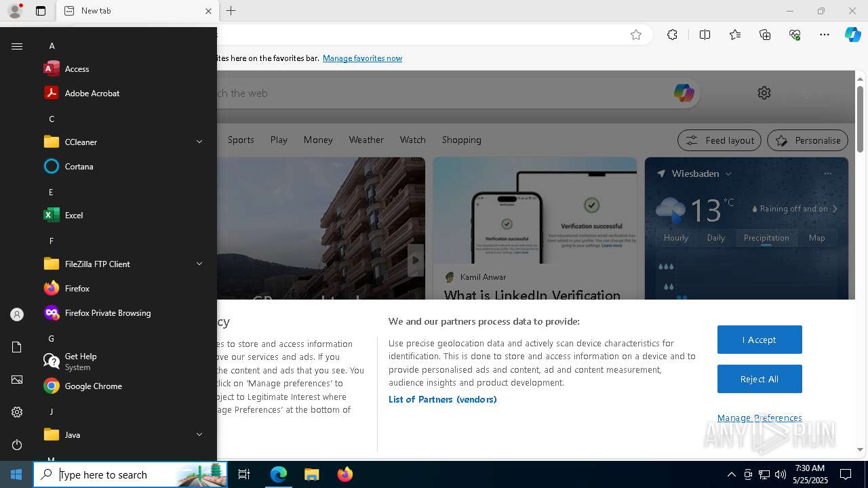
Task: Open Cortana from the Start menu
Action: click(x=125, y=167)
